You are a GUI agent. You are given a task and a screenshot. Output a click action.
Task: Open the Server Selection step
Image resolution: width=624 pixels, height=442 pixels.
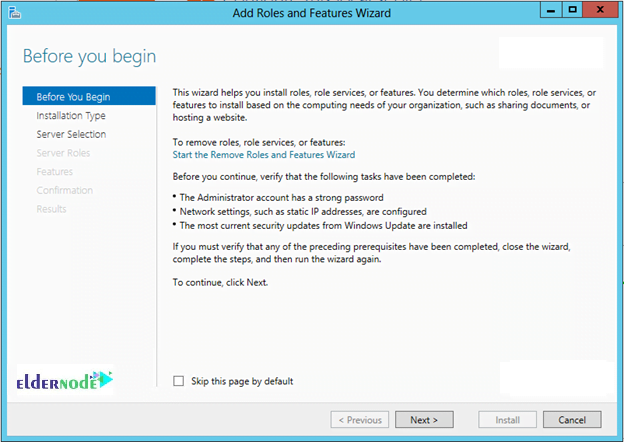point(71,134)
